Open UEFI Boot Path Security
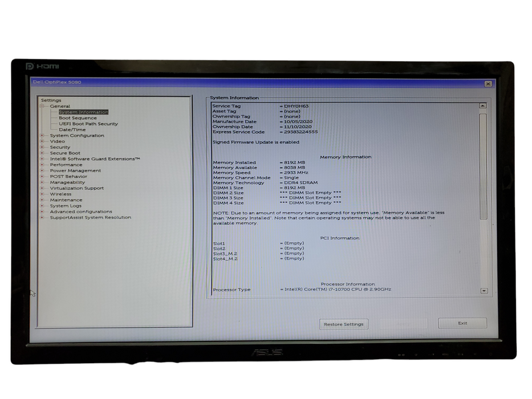Image resolution: width=532 pixels, height=399 pixels. [88, 124]
